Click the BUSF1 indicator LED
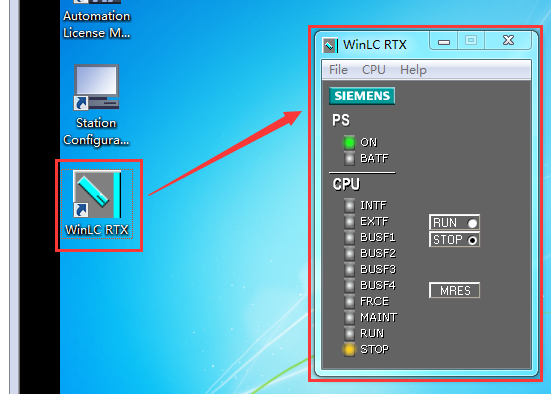551x394 pixels. 349,238
